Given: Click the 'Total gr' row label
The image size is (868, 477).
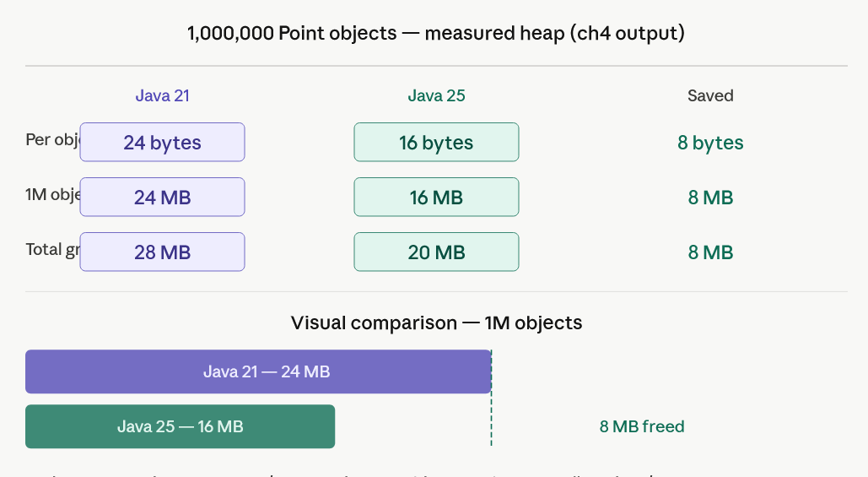Looking at the screenshot, I should (x=52, y=249).
